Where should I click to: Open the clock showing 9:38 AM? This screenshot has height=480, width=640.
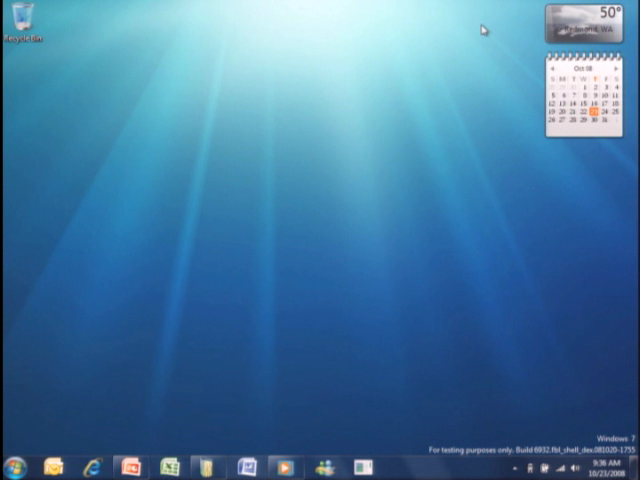[607, 468]
